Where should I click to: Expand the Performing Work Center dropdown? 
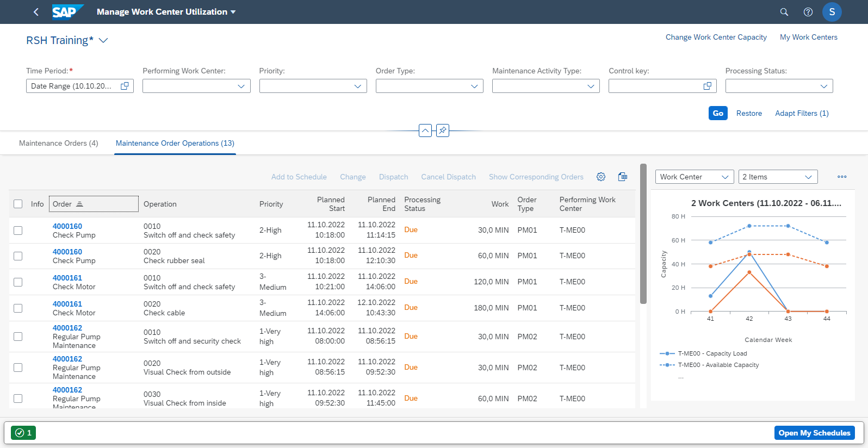coord(241,86)
